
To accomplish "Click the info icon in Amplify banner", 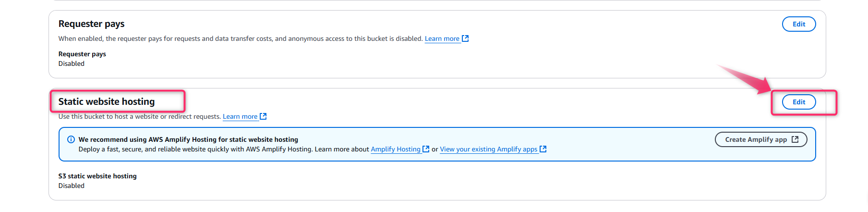I will click(x=71, y=139).
